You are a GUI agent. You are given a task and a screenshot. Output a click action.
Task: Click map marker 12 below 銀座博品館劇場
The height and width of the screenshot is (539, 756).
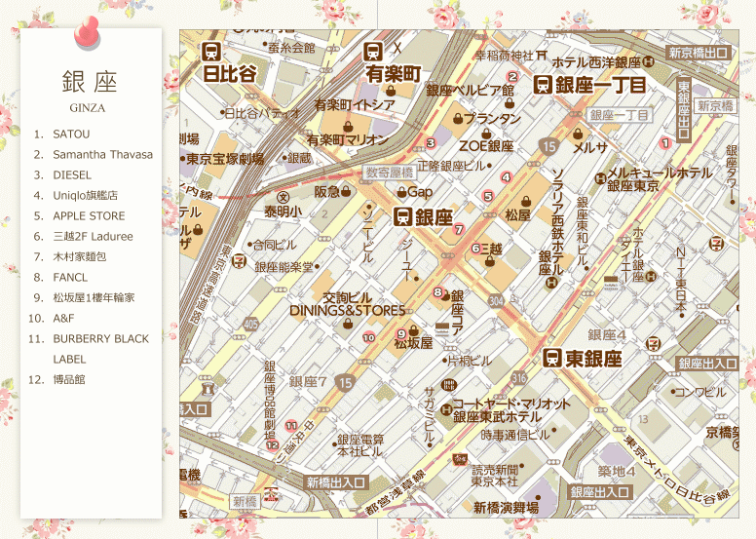(x=273, y=444)
